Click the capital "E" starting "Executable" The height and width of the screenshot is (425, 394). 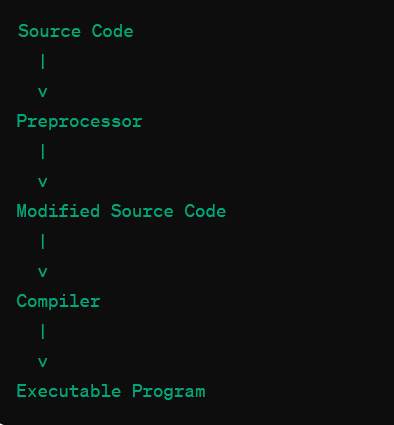point(21,391)
